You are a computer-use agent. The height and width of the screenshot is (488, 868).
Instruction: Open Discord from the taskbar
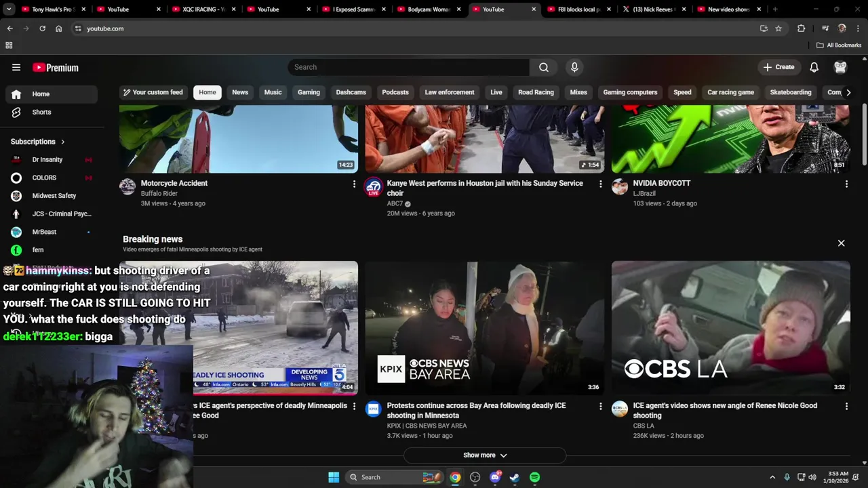click(495, 477)
